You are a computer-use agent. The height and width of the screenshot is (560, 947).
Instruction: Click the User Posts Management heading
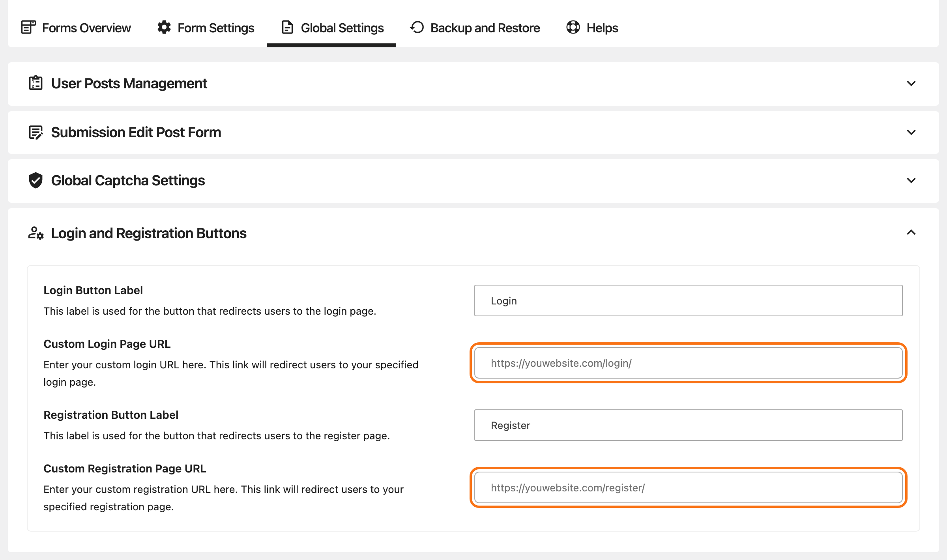(x=129, y=83)
